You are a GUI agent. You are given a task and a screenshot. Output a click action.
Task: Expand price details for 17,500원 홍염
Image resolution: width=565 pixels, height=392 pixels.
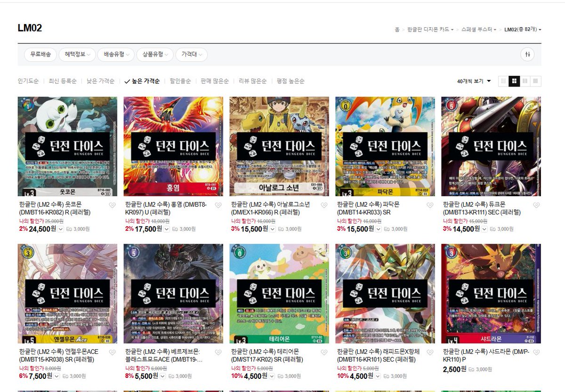coord(166,229)
